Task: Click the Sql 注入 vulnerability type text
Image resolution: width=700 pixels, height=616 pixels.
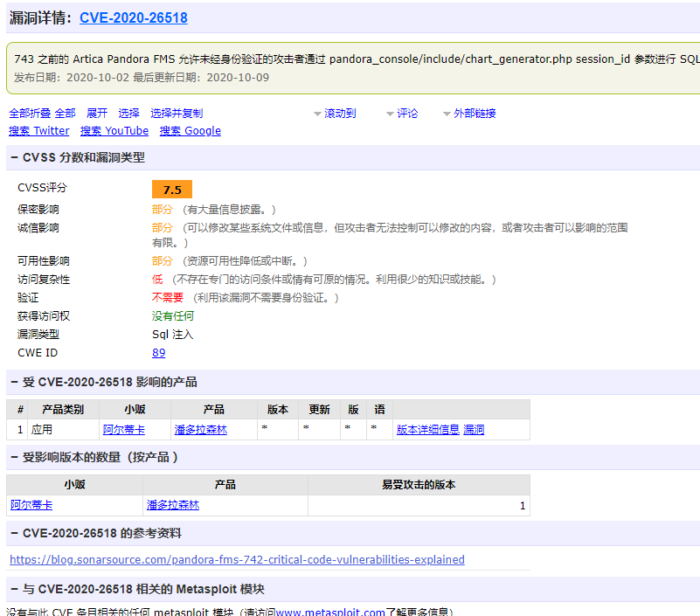Action: click(x=173, y=335)
